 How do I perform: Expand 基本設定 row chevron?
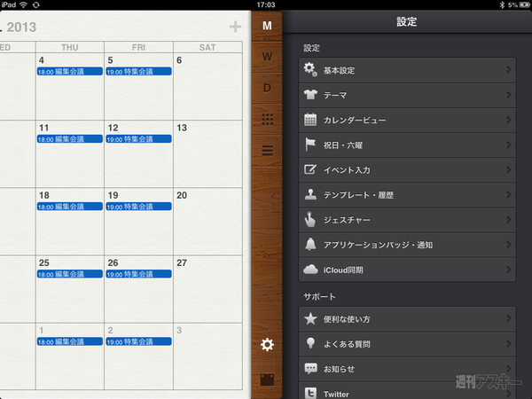tap(509, 69)
